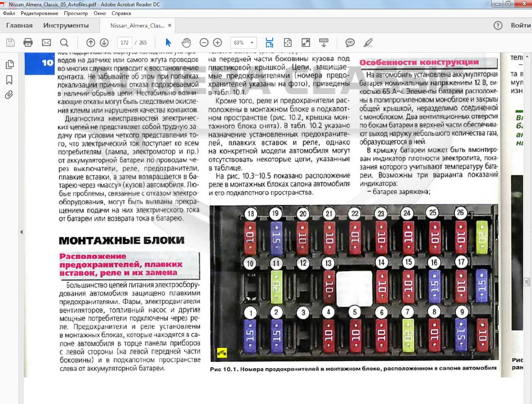
Task: Minimize the Acrobat Reader window
Action: [497, 4]
